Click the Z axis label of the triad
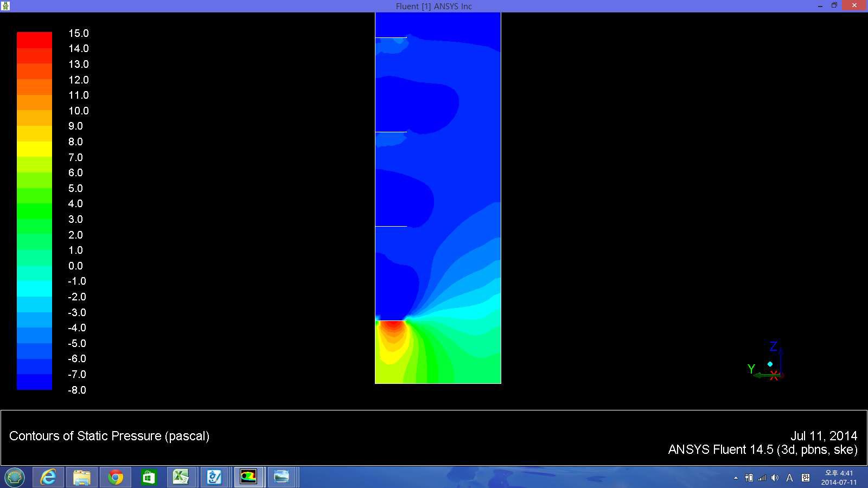Screen dimensions: 868x488 click(x=774, y=346)
